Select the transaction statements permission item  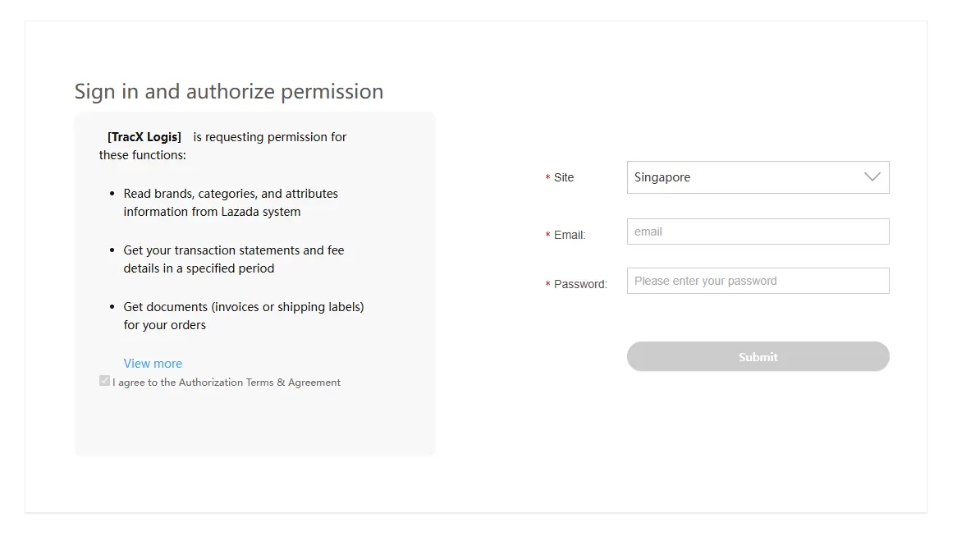coord(234,259)
